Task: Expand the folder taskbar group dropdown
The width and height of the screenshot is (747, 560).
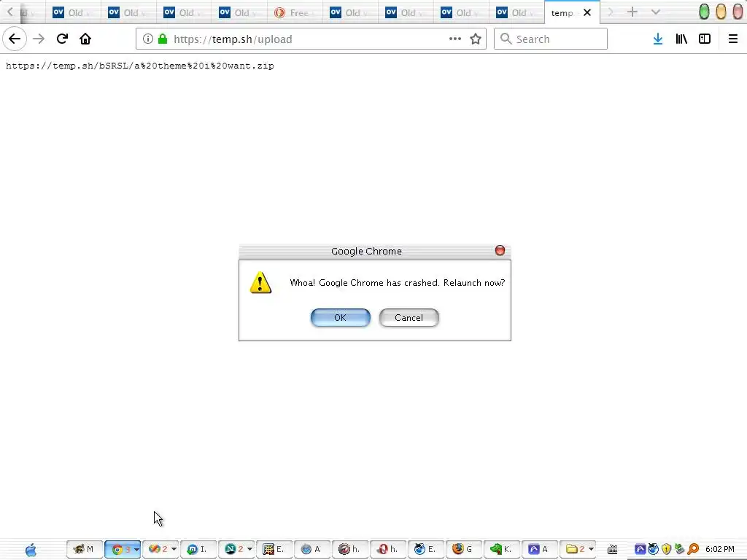Action: tap(591, 550)
